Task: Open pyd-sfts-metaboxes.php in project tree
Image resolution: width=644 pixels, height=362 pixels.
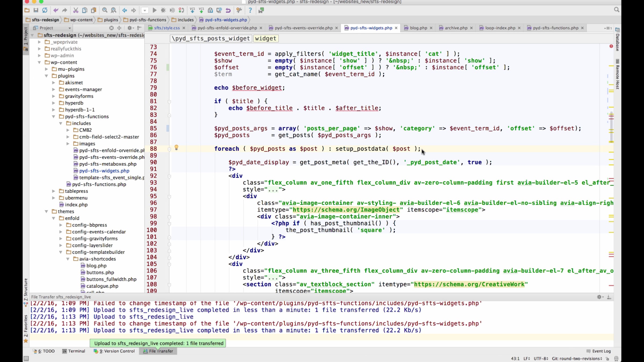Action: point(108,164)
